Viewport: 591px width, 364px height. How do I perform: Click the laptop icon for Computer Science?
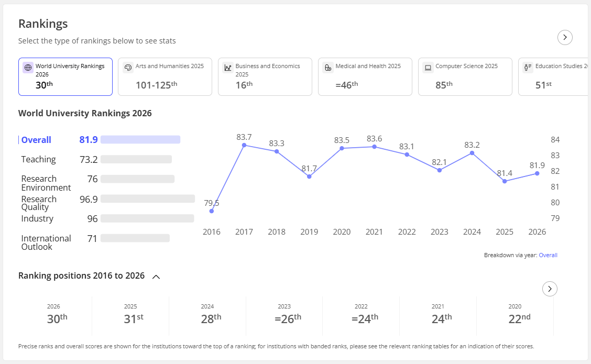point(428,68)
